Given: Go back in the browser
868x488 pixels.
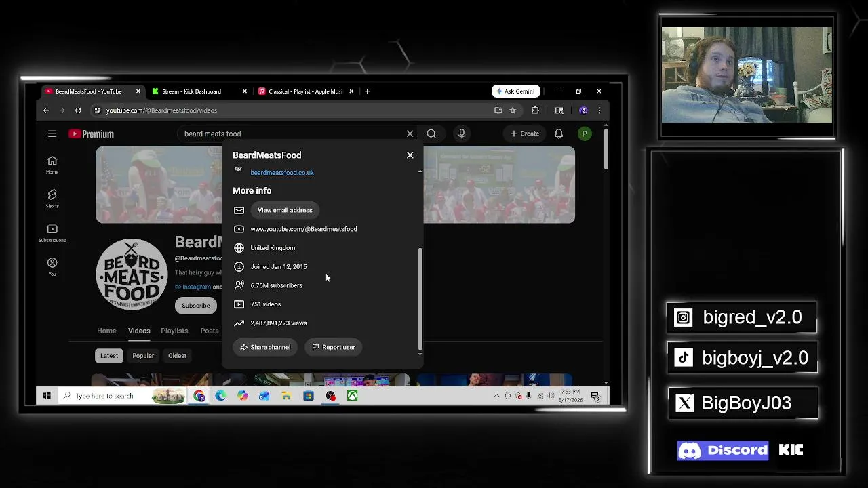Looking at the screenshot, I should tap(46, 110).
